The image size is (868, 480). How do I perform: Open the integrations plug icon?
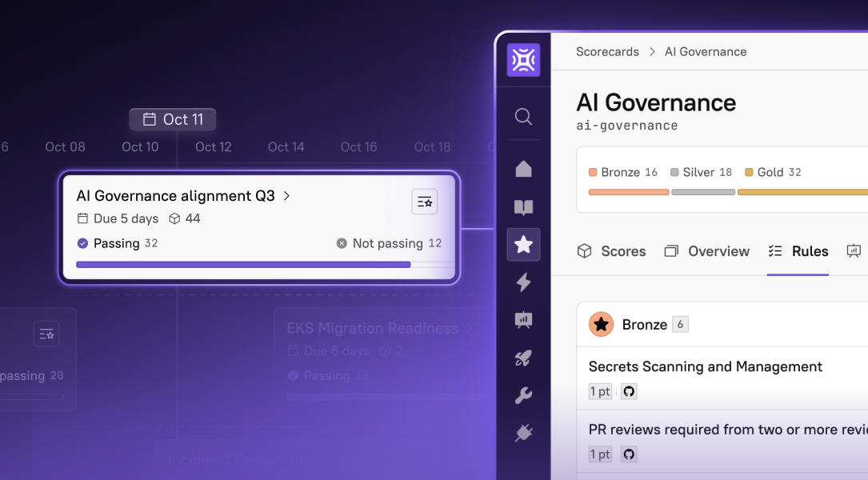pos(523,432)
